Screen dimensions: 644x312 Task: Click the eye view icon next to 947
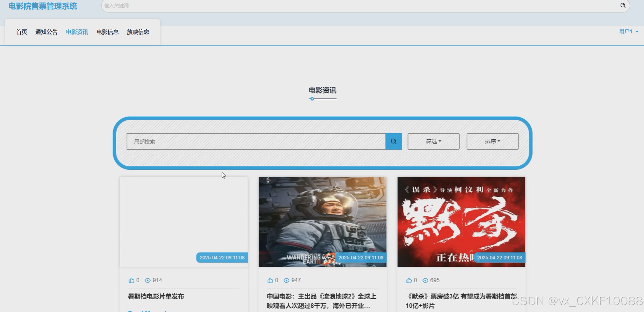click(287, 280)
